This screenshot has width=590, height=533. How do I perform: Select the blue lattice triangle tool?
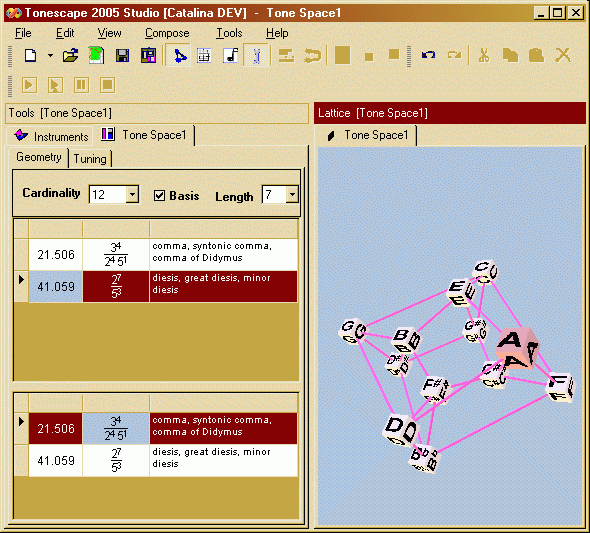180,56
